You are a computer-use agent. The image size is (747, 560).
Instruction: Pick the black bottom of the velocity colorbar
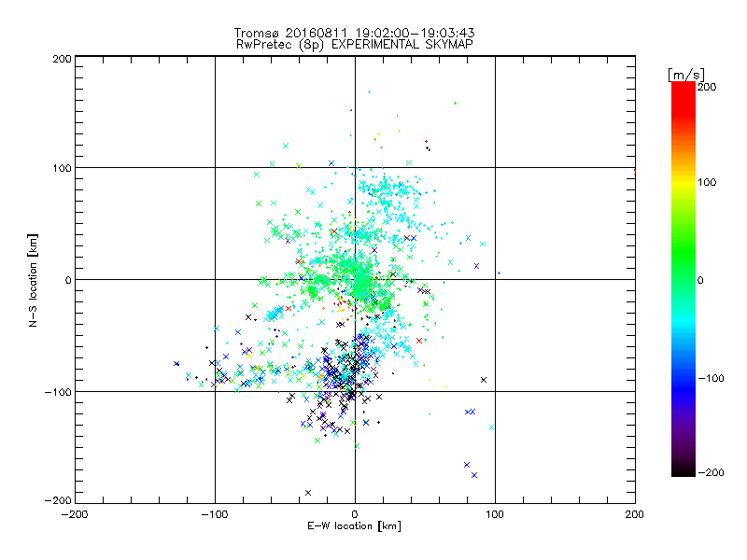(x=684, y=470)
